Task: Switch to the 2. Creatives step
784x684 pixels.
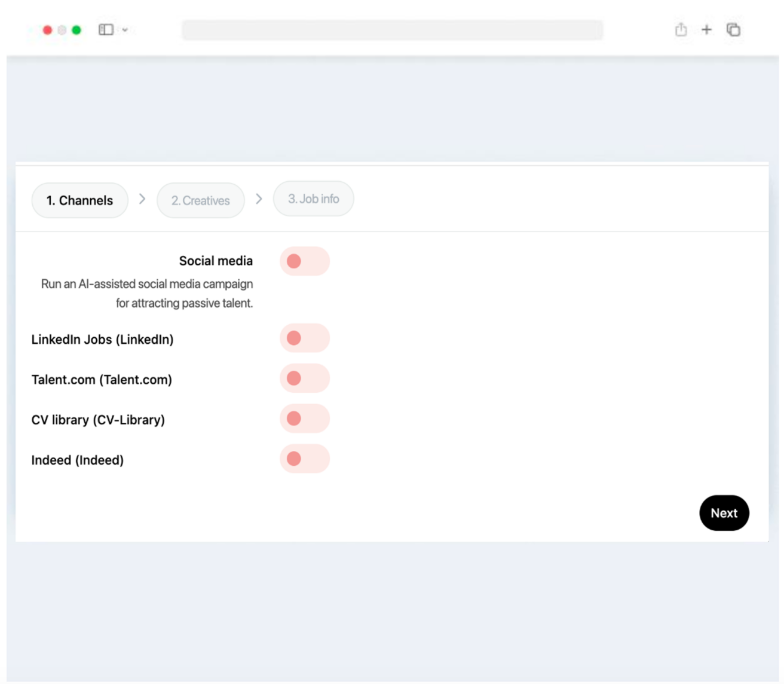Action: pos(200,200)
